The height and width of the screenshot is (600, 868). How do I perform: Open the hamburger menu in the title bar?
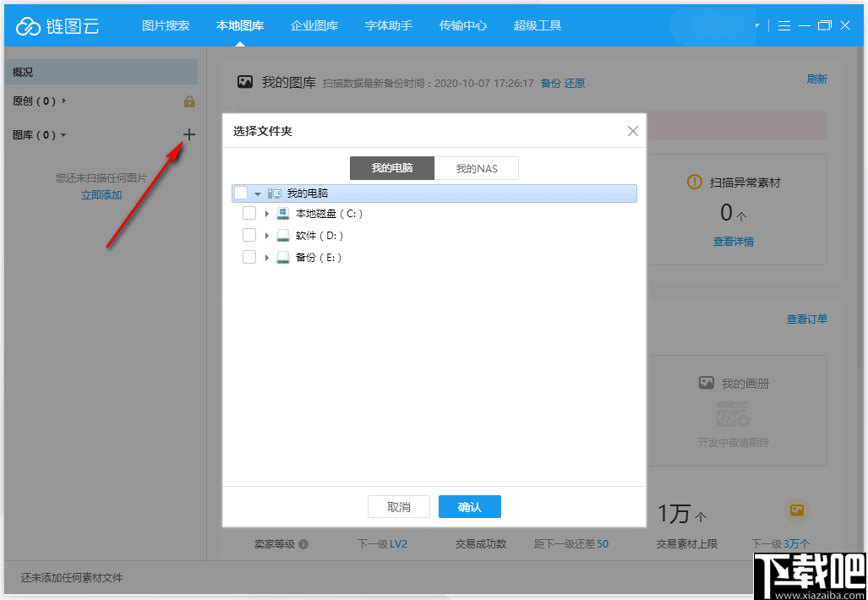pos(784,25)
